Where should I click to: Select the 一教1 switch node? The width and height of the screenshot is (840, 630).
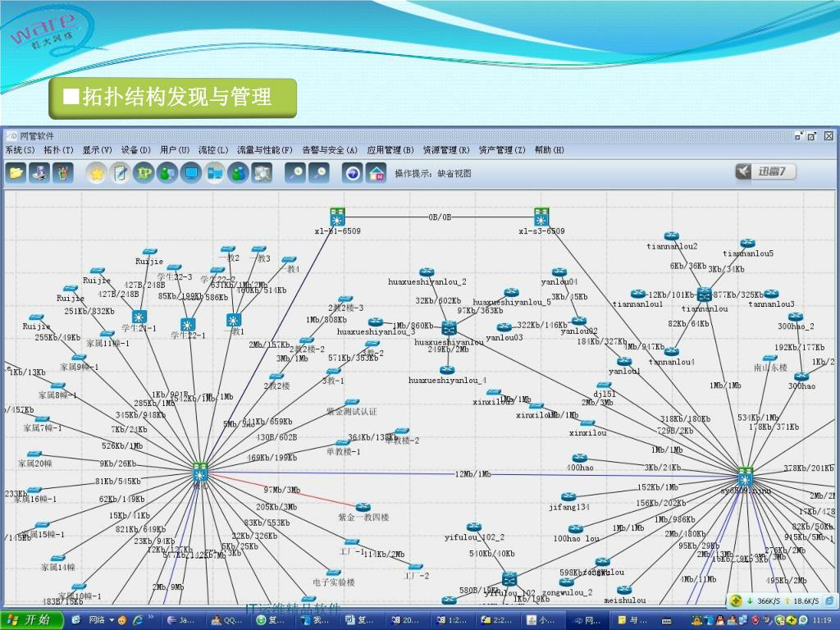234,321
